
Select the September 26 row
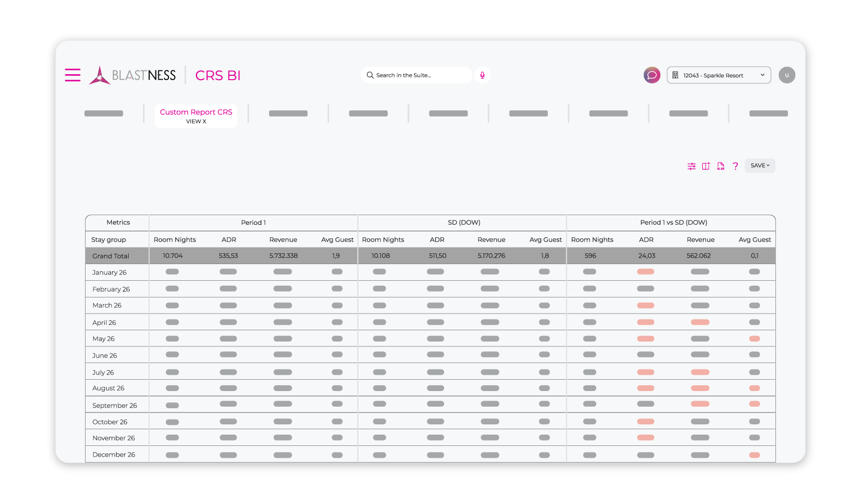coord(430,405)
